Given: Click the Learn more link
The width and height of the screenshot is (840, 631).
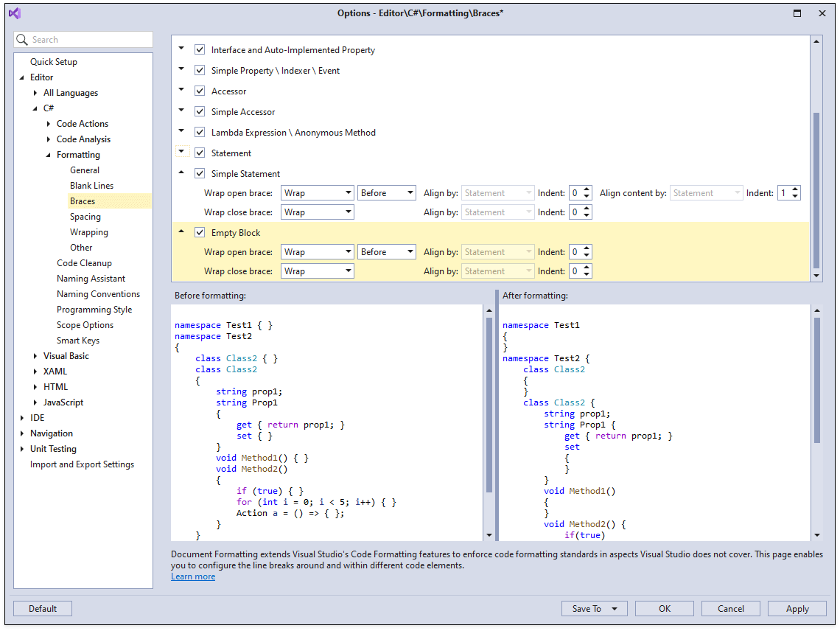Looking at the screenshot, I should (193, 576).
